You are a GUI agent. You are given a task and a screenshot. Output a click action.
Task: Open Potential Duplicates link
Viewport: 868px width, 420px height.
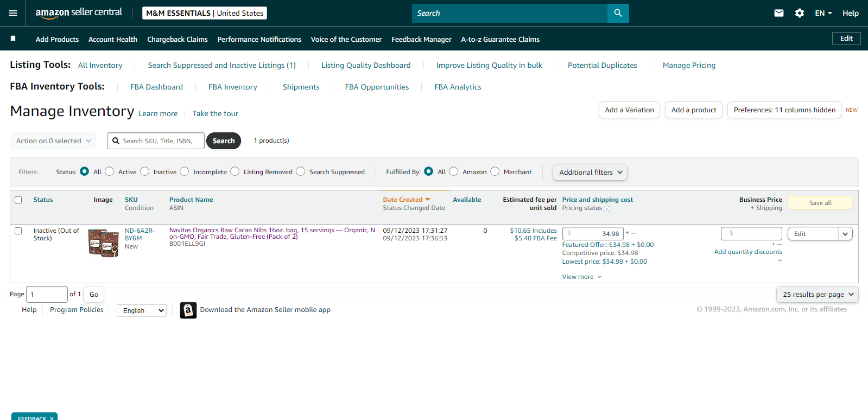603,65
